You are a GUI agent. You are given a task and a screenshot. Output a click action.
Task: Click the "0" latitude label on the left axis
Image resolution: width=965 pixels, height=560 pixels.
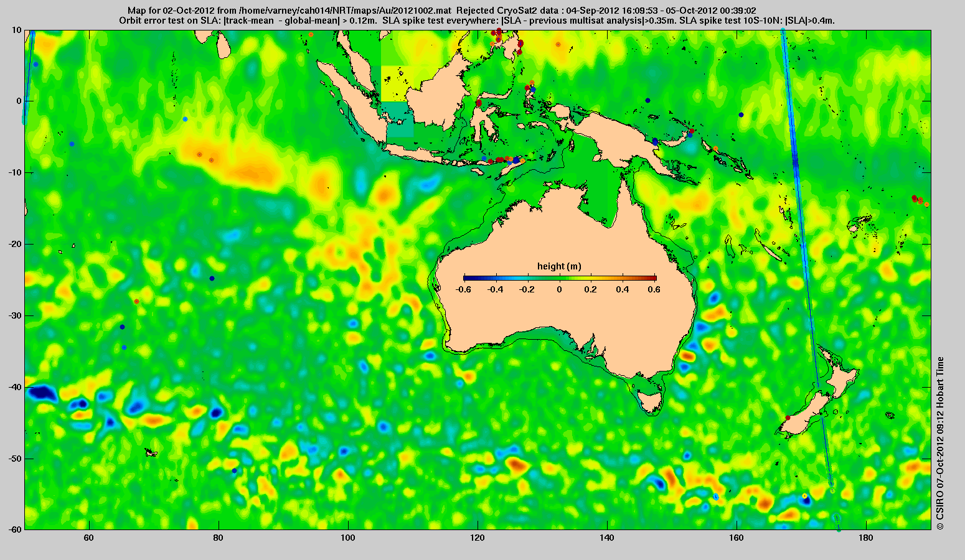(19, 101)
